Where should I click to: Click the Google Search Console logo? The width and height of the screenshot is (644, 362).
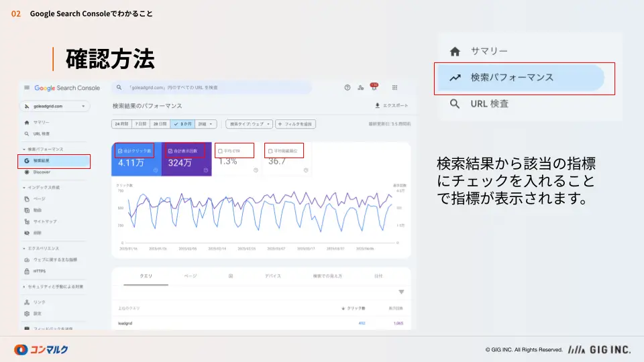67,88
